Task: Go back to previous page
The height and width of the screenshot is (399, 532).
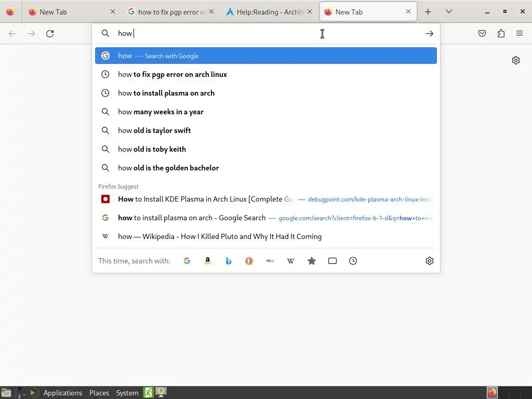Action: click(x=12, y=34)
